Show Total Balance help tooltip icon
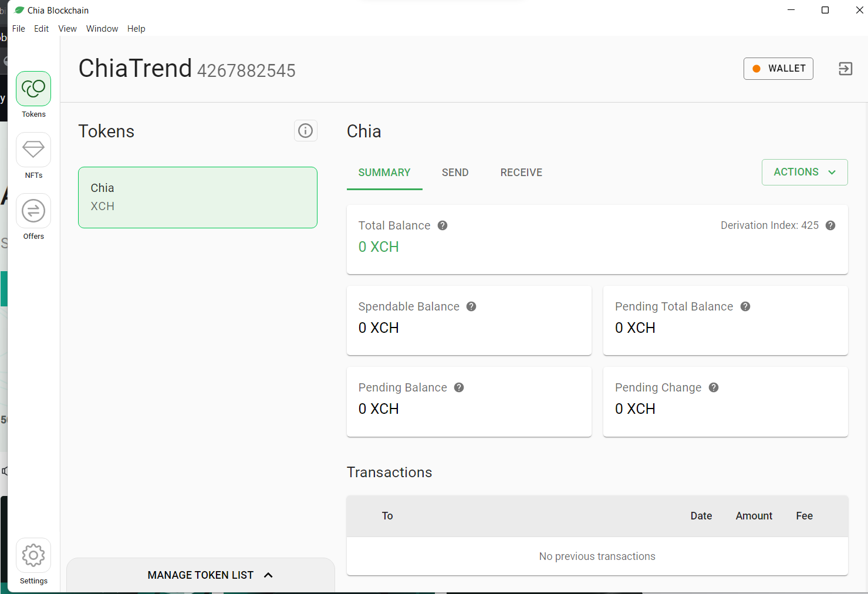Screen dimensions: 868x594 click(443, 225)
